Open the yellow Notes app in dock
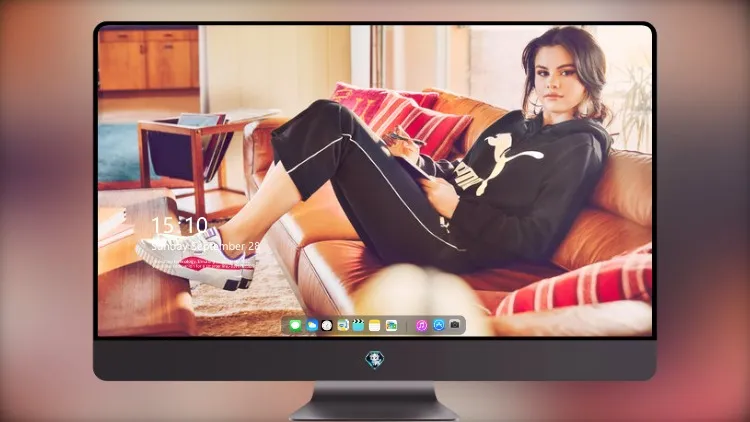 click(x=375, y=325)
